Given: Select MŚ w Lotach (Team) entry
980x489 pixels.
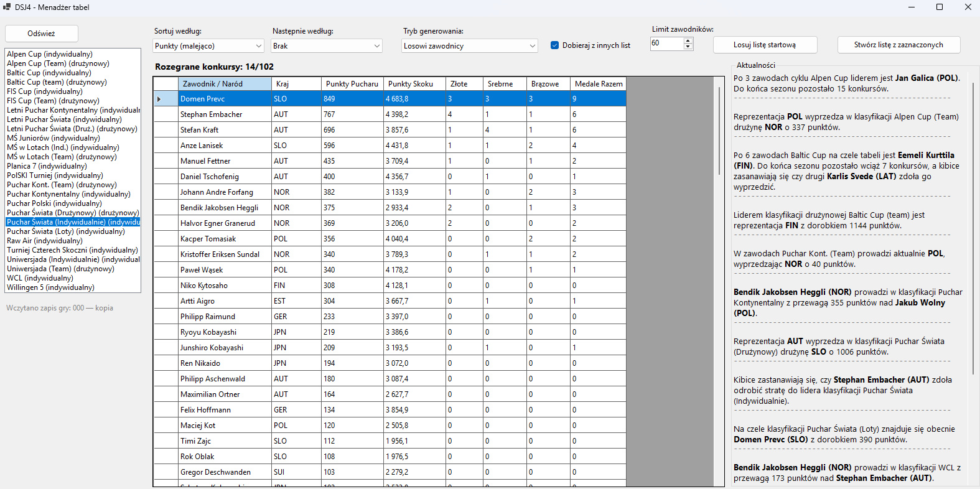Looking at the screenshot, I should 73,157.
